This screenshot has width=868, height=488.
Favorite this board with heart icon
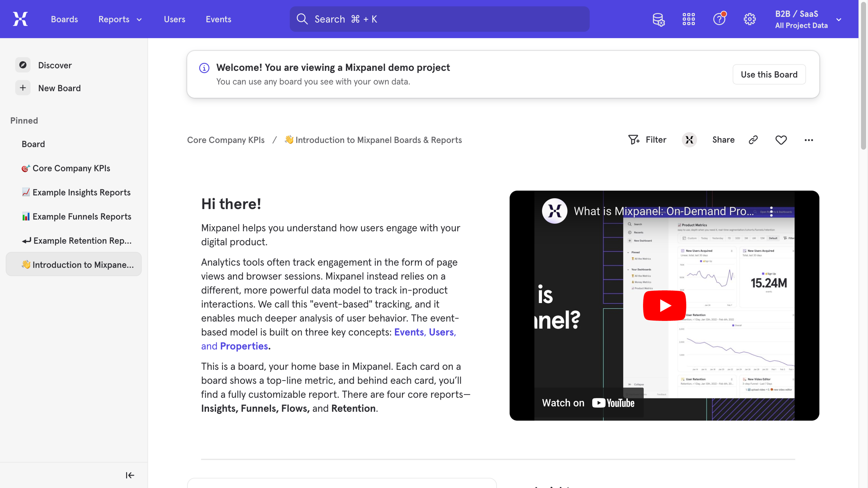tap(781, 140)
